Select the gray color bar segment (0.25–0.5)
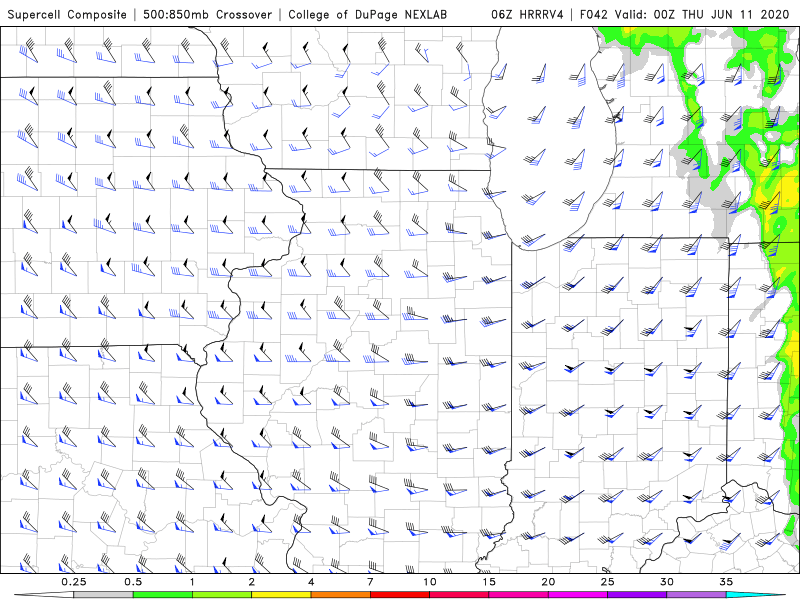The height and width of the screenshot is (600, 800). 104,595
